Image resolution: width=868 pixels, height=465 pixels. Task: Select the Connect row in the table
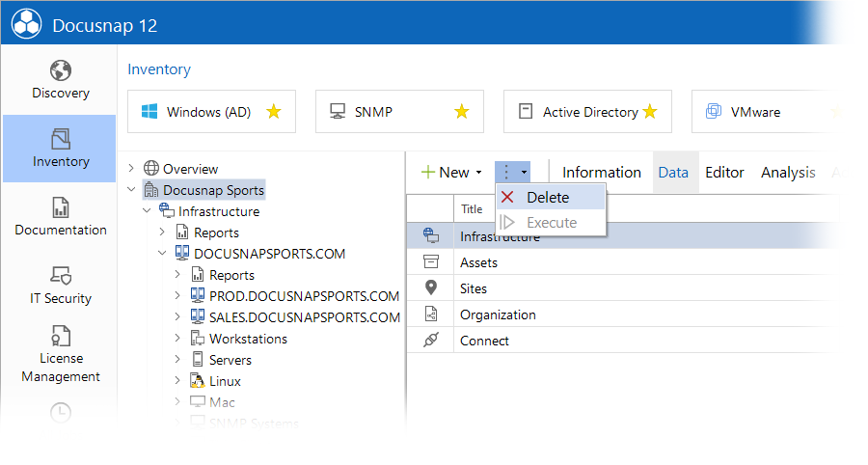(x=623, y=340)
